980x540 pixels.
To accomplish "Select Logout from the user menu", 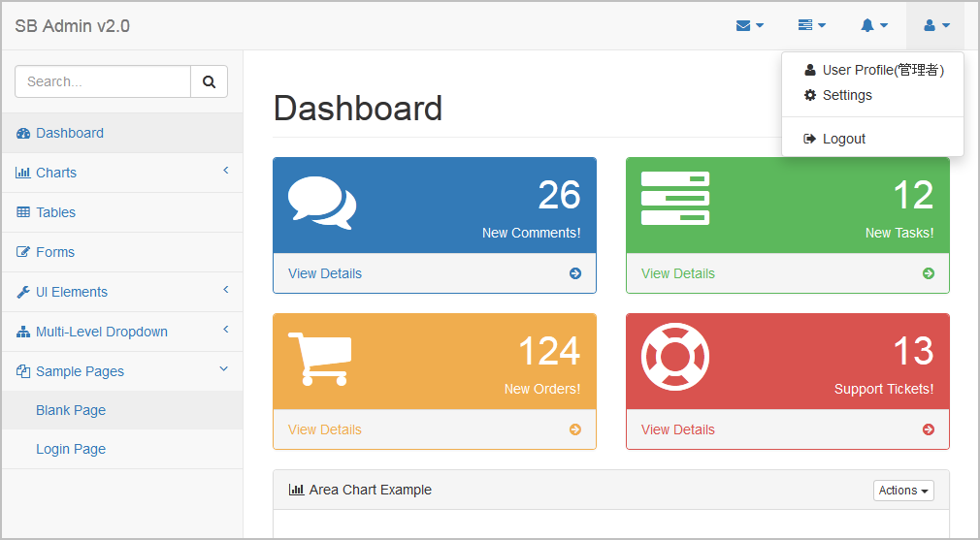I will (x=873, y=139).
